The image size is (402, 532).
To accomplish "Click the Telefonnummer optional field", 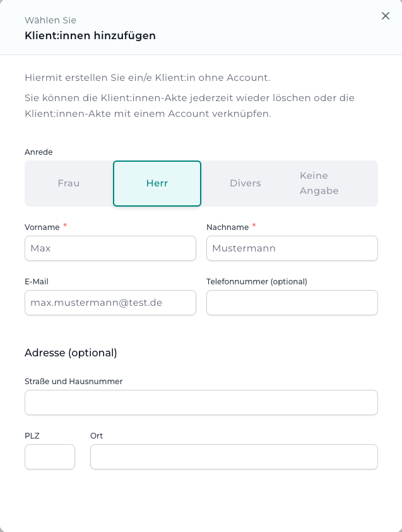I will pos(292,303).
